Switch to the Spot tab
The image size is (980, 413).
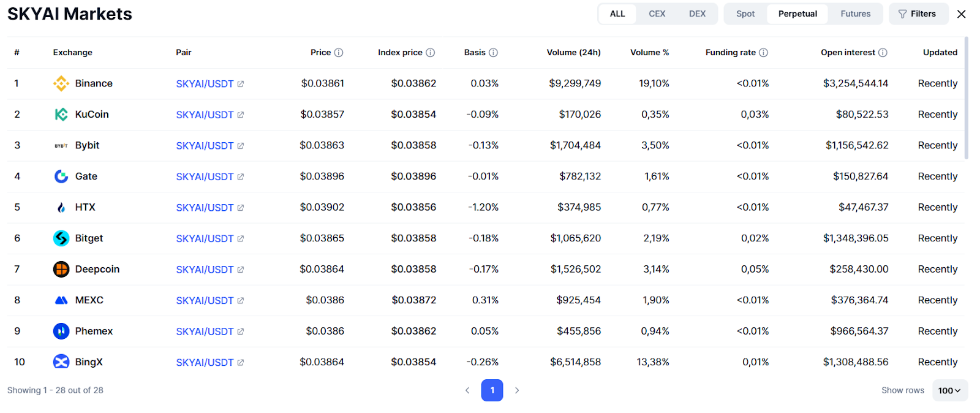(x=745, y=14)
